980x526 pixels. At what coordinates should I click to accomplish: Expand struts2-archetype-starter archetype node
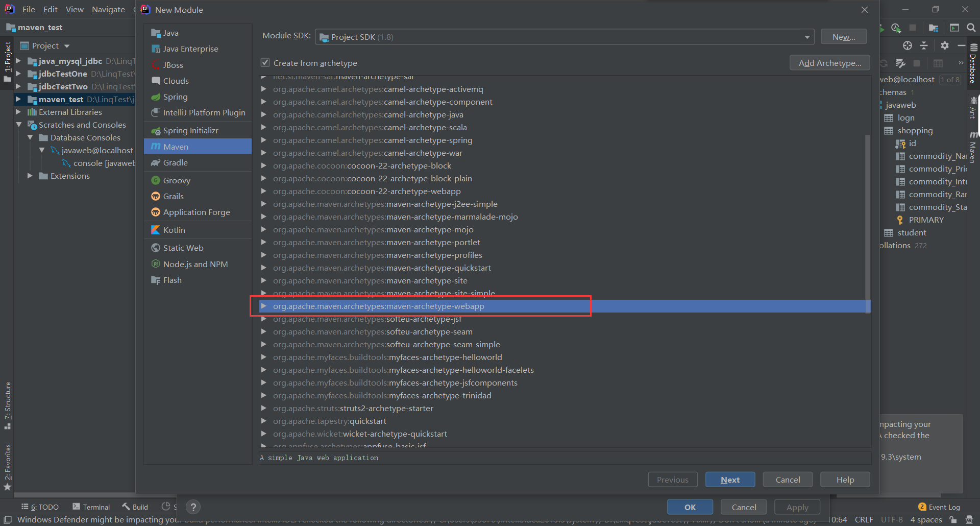[x=264, y=409]
